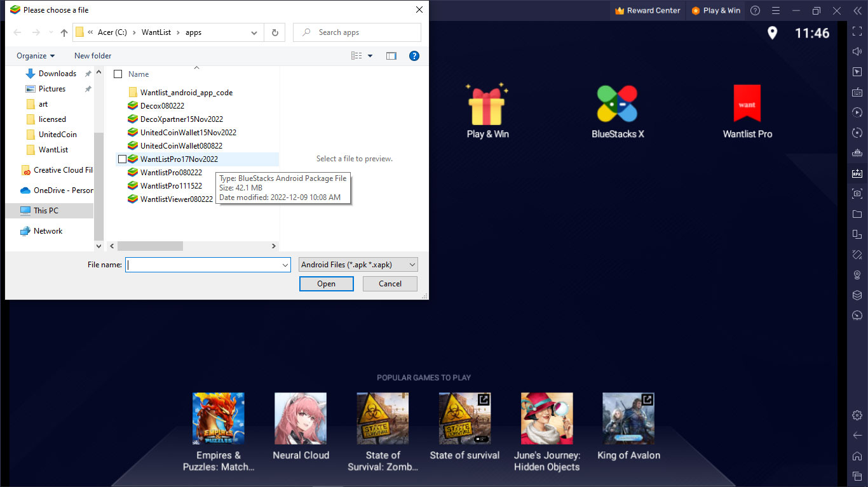This screenshot has width=868, height=487.
Task: Open set location pin icon in sidebar
Action: [x=857, y=275]
